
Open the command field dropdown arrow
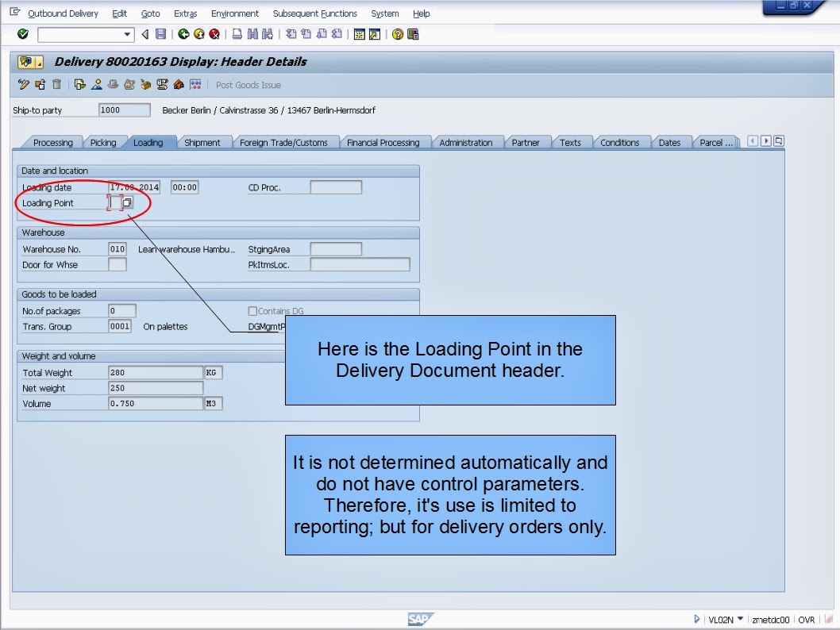pyautogui.click(x=129, y=33)
